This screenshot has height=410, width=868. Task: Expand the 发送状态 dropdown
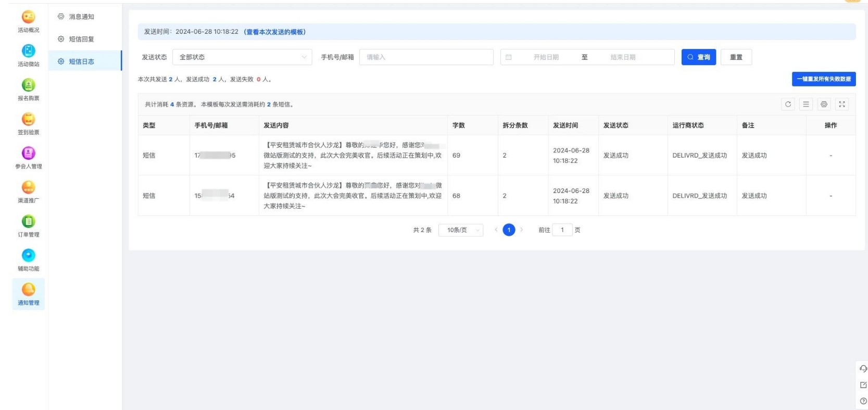pos(242,57)
